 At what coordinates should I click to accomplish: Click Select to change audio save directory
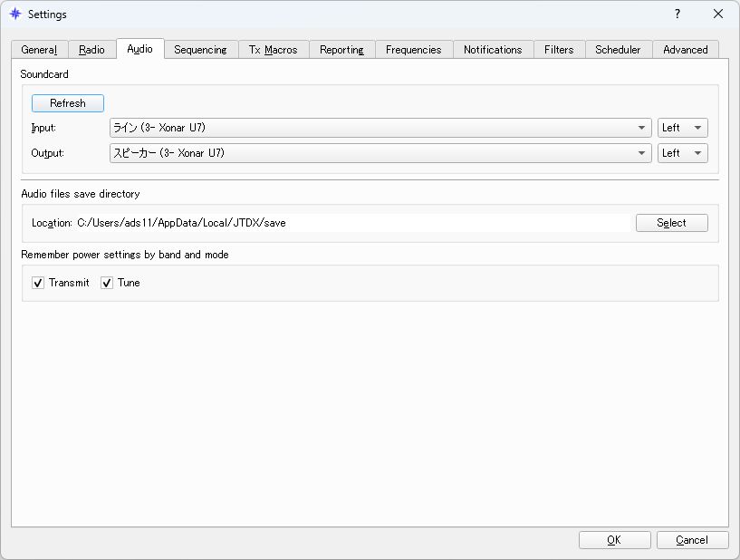tap(671, 222)
